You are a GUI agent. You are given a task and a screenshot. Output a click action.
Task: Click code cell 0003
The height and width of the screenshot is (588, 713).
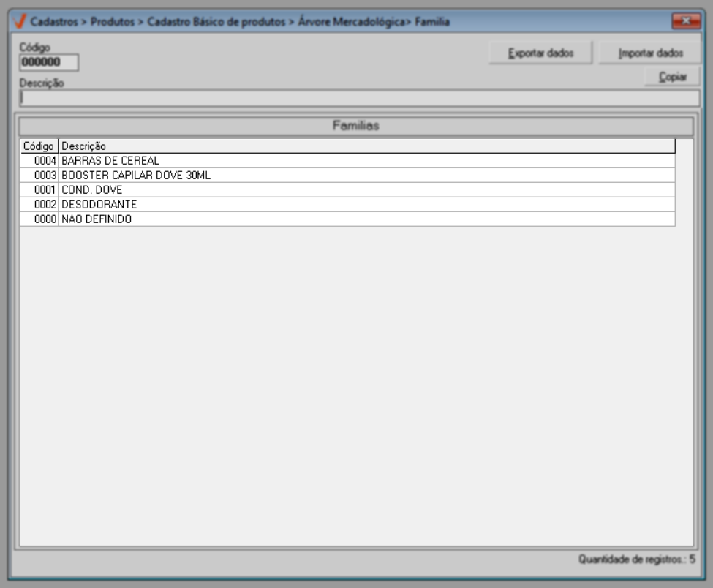coord(39,175)
